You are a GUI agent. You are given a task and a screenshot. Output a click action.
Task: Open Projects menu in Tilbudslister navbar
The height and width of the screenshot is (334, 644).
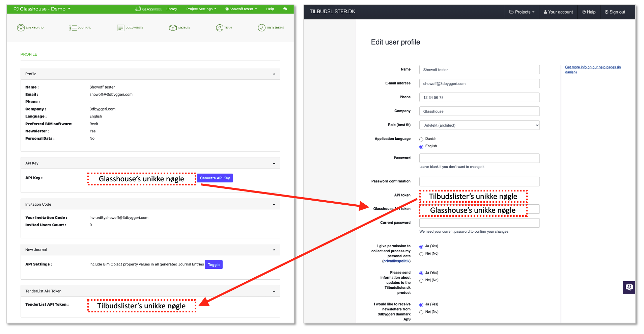(x=522, y=12)
